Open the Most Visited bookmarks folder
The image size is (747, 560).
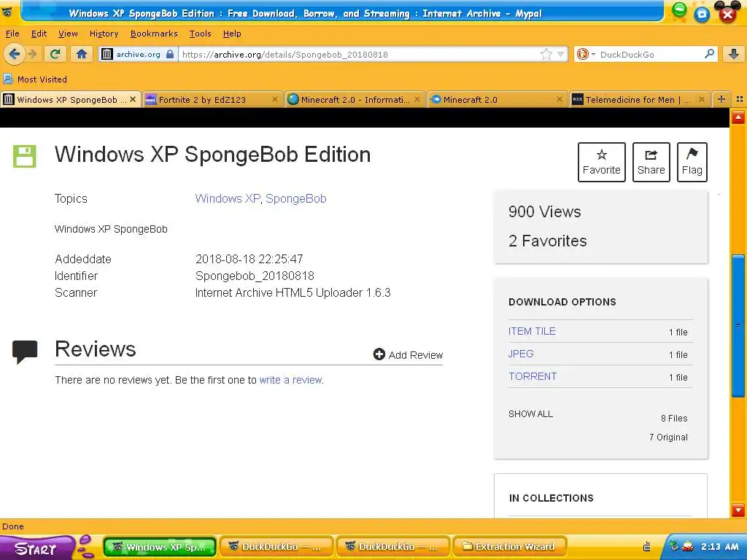(x=35, y=79)
